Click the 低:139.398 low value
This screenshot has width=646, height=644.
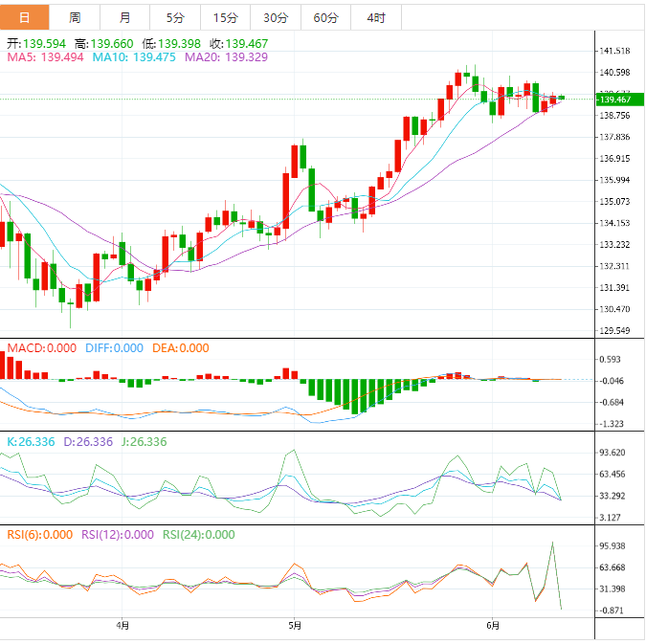pos(171,43)
